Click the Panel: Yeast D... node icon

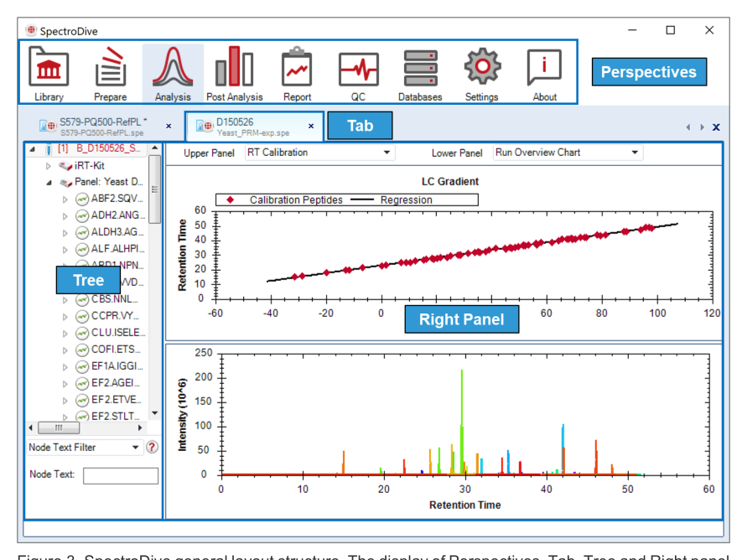[65, 183]
